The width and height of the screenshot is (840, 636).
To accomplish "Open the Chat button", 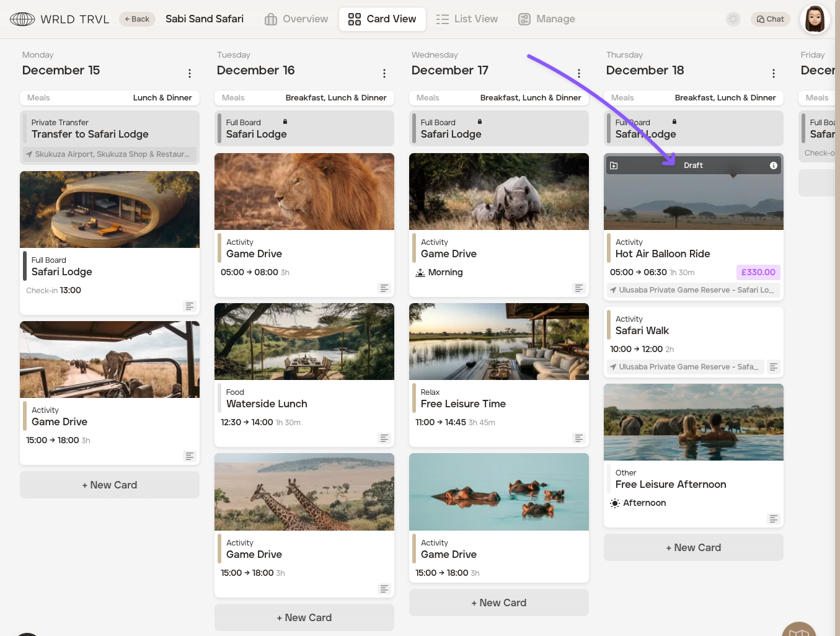I will click(x=771, y=19).
